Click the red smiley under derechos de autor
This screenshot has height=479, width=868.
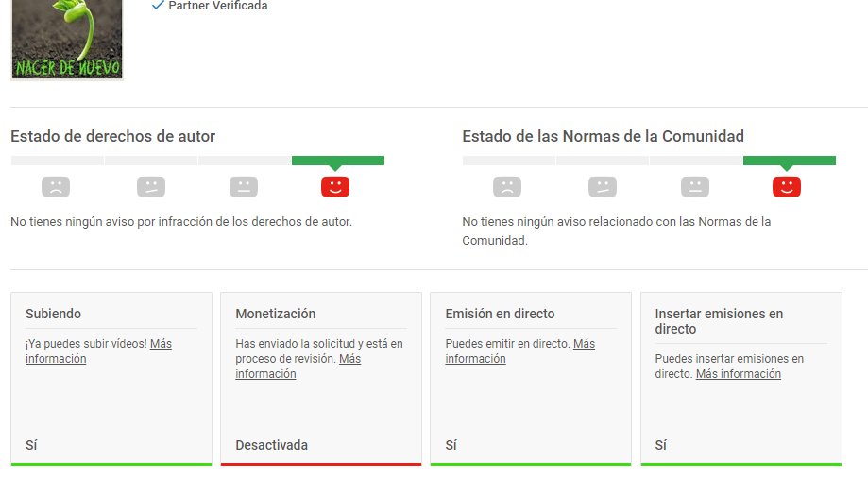pyautogui.click(x=335, y=187)
